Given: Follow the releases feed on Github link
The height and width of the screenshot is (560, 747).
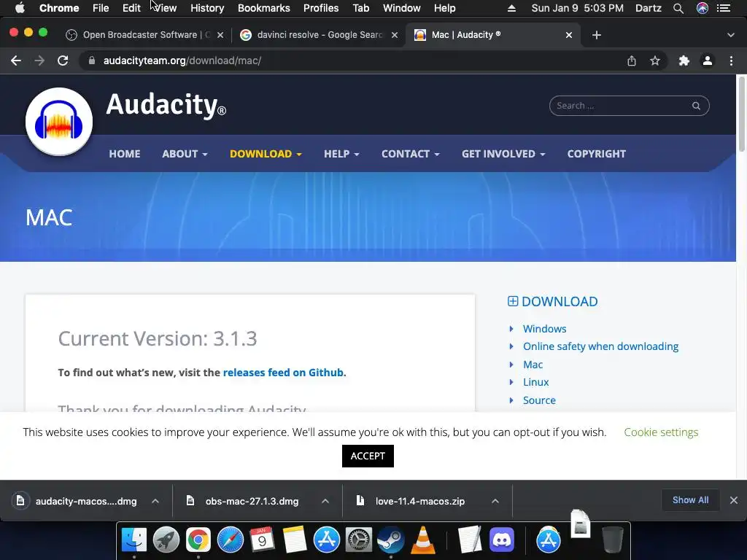Looking at the screenshot, I should pyautogui.click(x=283, y=373).
